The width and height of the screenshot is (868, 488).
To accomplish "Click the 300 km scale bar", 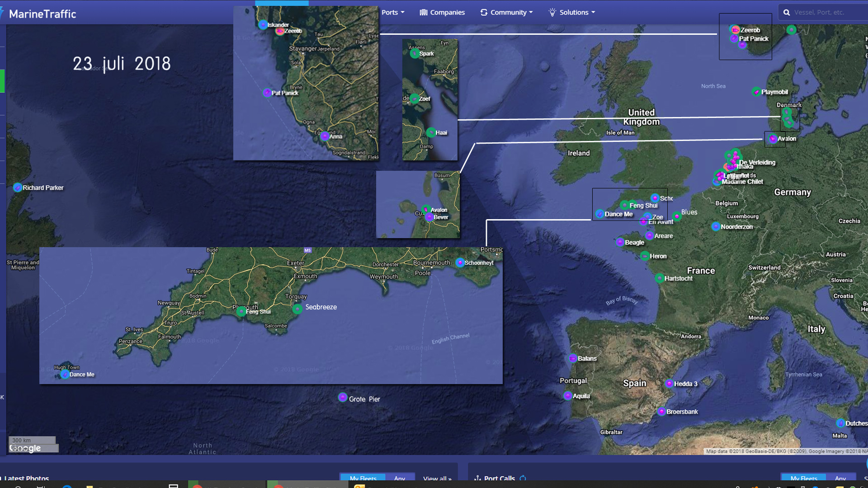I will pos(32,440).
